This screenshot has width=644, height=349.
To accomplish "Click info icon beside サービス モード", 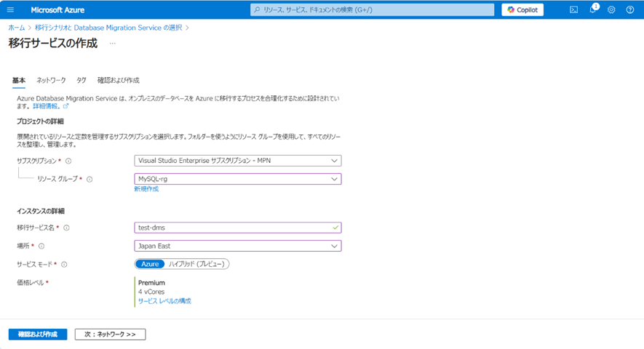I will [x=65, y=265].
